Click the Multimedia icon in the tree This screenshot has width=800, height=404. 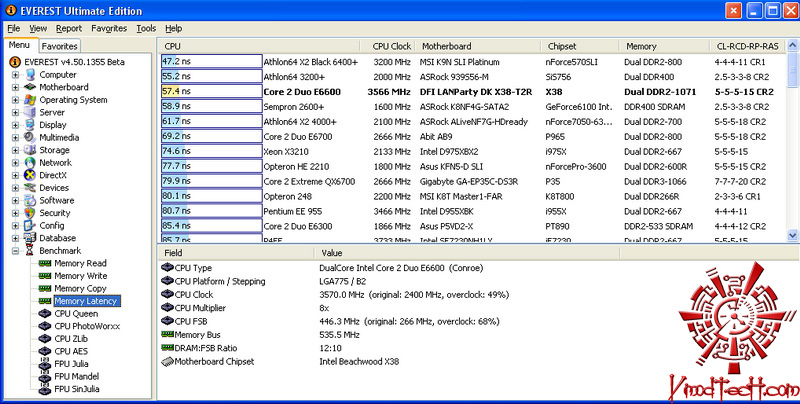tap(30, 137)
